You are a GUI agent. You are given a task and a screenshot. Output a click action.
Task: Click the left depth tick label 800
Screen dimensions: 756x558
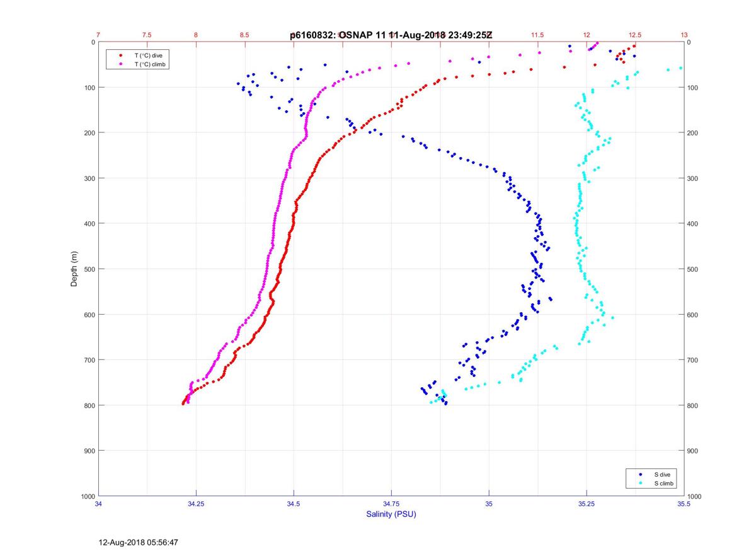pos(89,405)
